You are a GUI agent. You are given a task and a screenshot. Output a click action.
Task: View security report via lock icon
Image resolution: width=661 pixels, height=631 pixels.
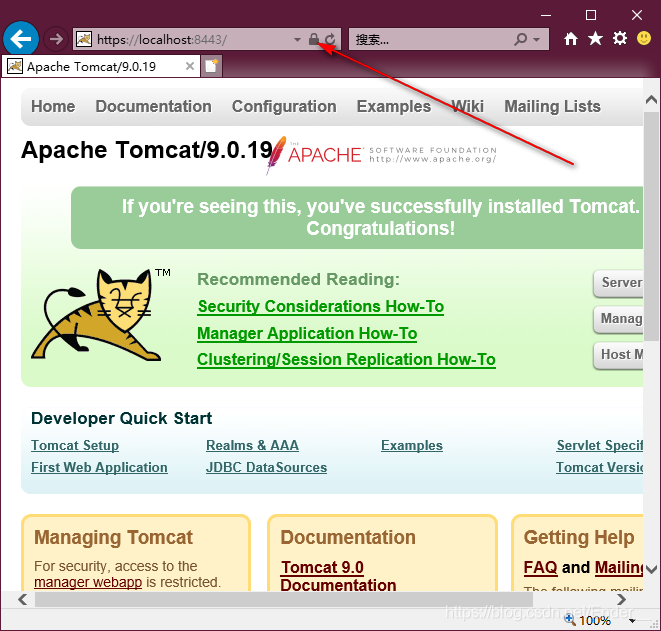coord(313,39)
